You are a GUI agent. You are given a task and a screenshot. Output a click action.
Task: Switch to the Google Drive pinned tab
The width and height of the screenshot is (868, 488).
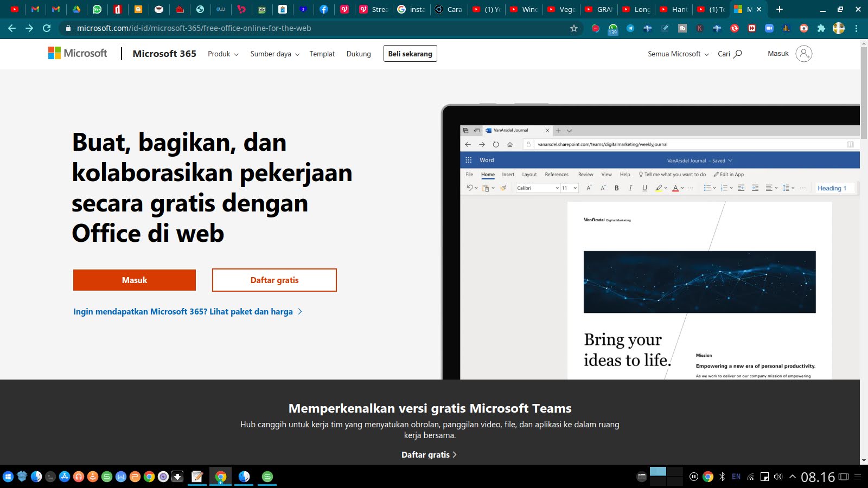(x=76, y=9)
